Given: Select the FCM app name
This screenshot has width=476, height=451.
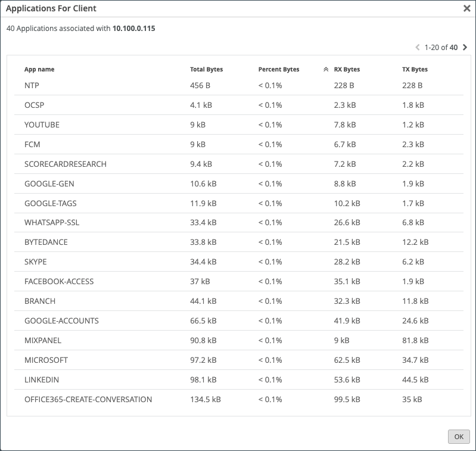Looking at the screenshot, I should [32, 144].
